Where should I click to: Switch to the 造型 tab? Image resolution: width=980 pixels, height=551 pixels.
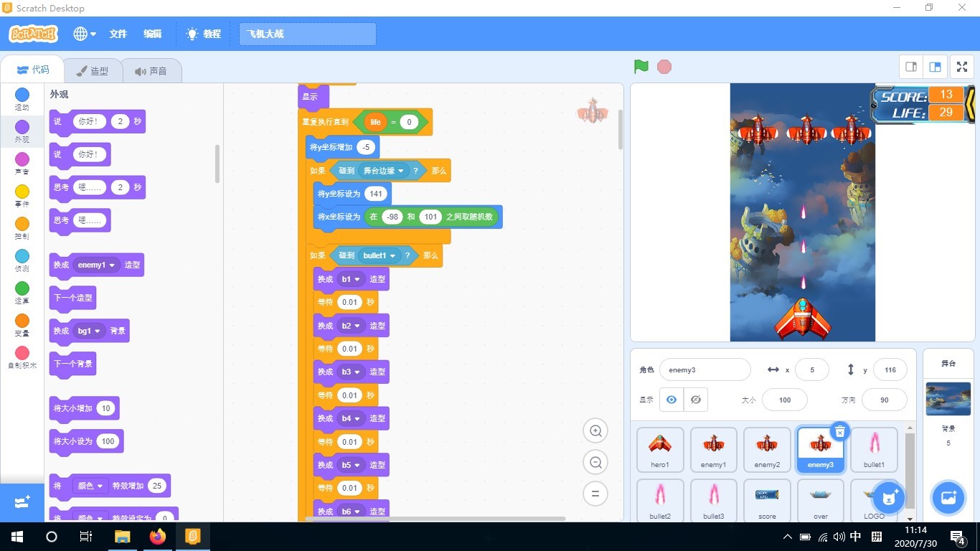pos(93,71)
